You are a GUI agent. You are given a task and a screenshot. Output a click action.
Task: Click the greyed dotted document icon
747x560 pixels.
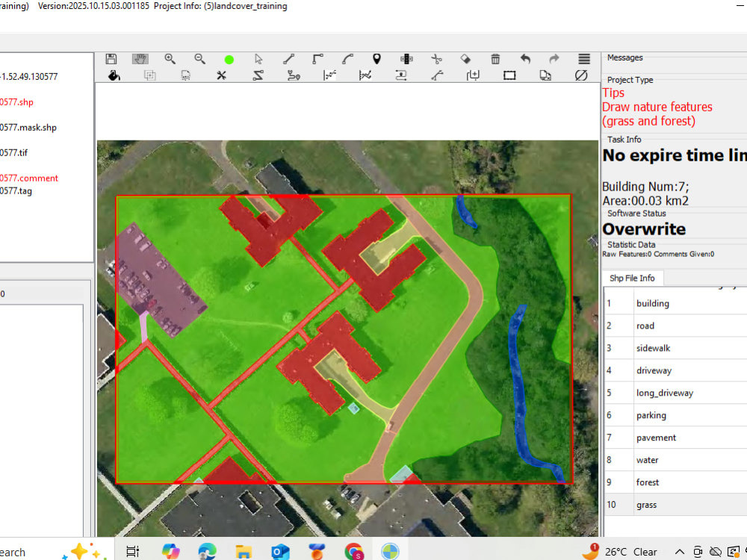click(186, 75)
